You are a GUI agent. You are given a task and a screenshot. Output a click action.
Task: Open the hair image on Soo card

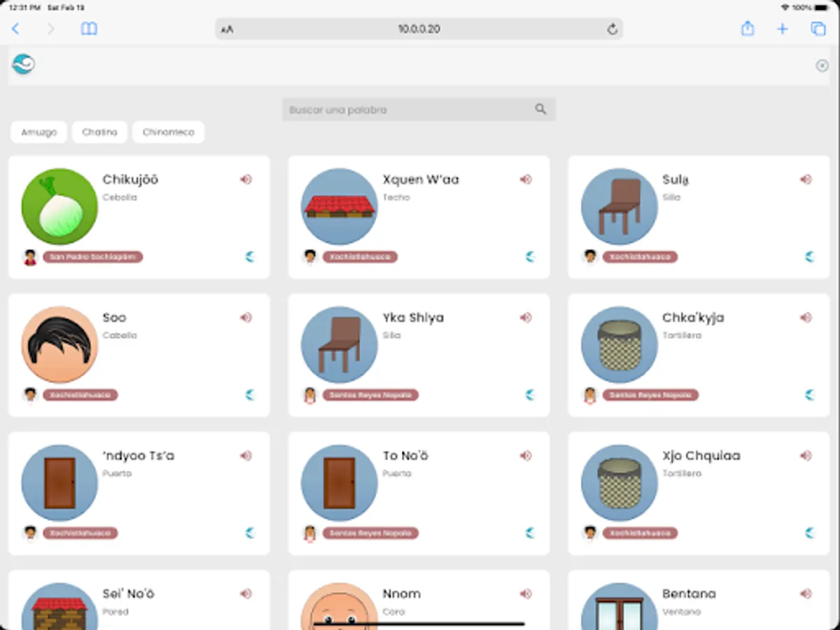(59, 344)
